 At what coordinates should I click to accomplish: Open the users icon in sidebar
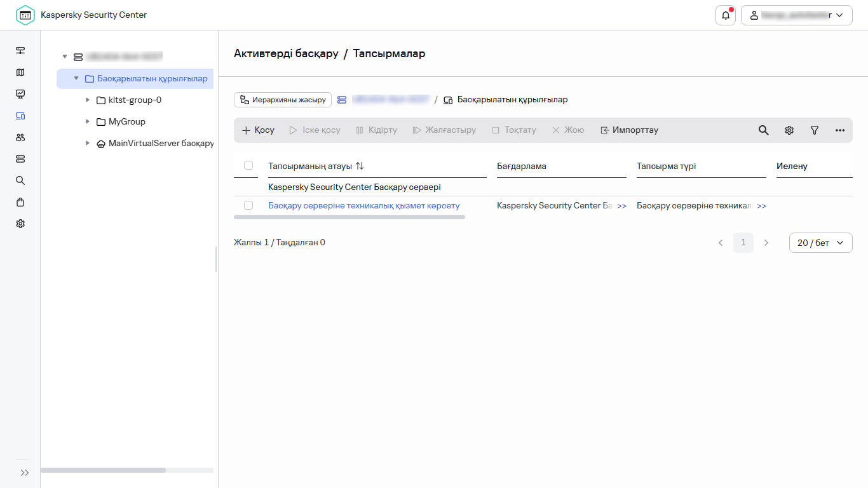pyautogui.click(x=20, y=137)
